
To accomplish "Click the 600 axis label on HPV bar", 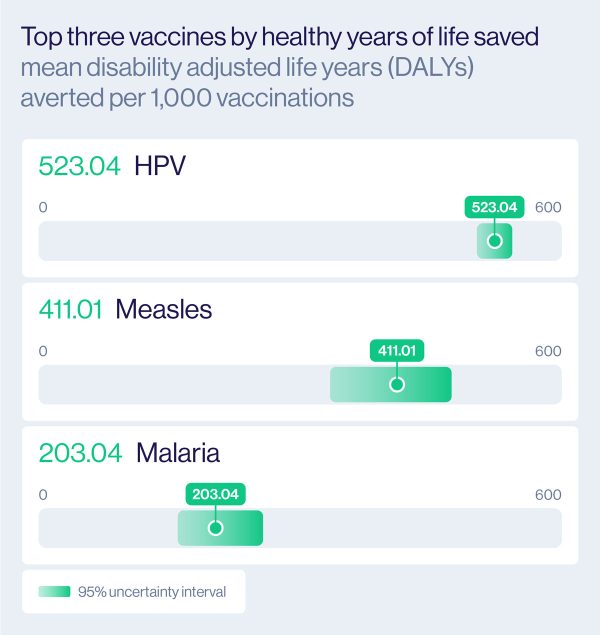I will pos(548,207).
